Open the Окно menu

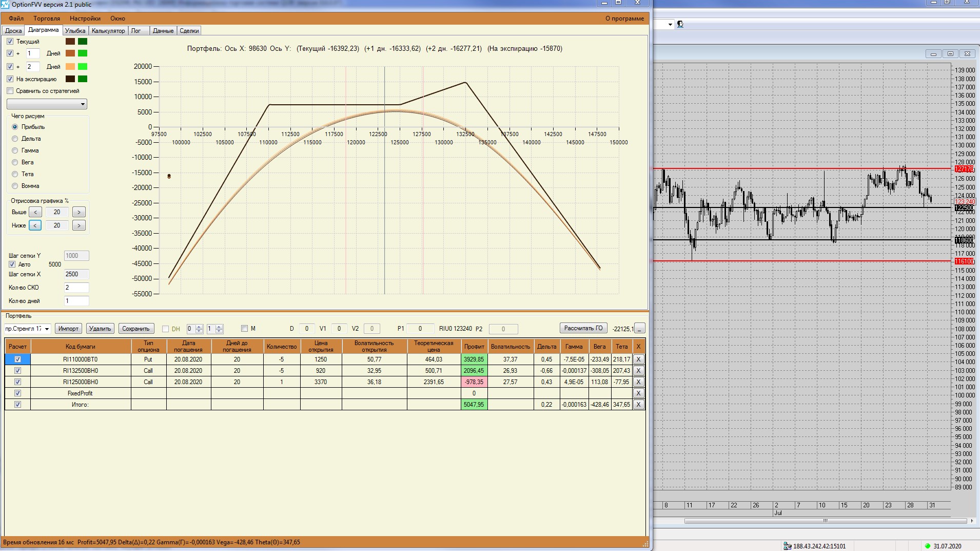[117, 18]
